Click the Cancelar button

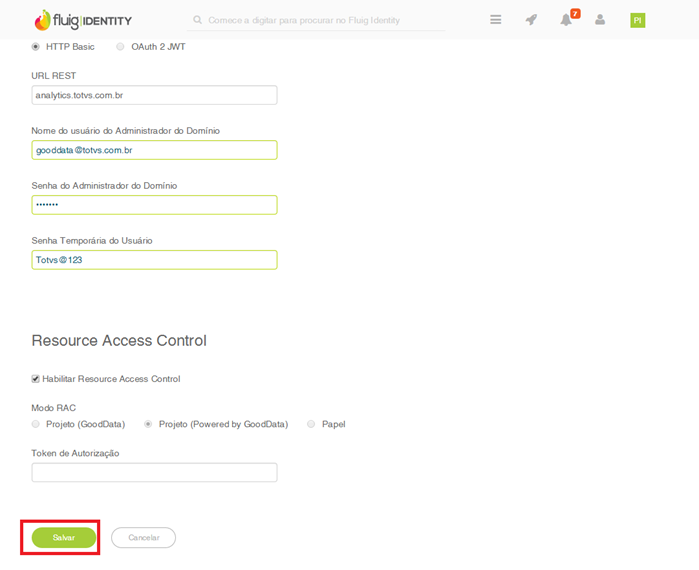(x=144, y=537)
